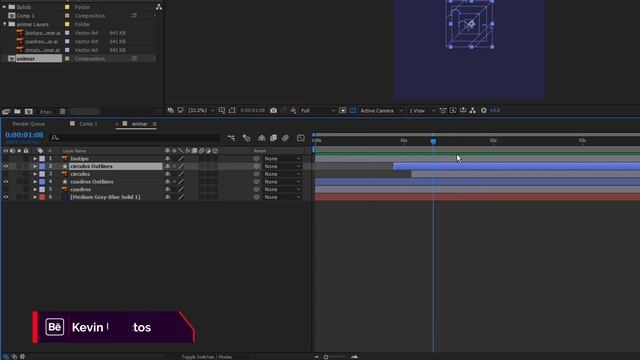Image resolution: width=640 pixels, height=360 pixels.
Task: Toggle shy switch for circulos Outlines layer
Action: (x=167, y=166)
